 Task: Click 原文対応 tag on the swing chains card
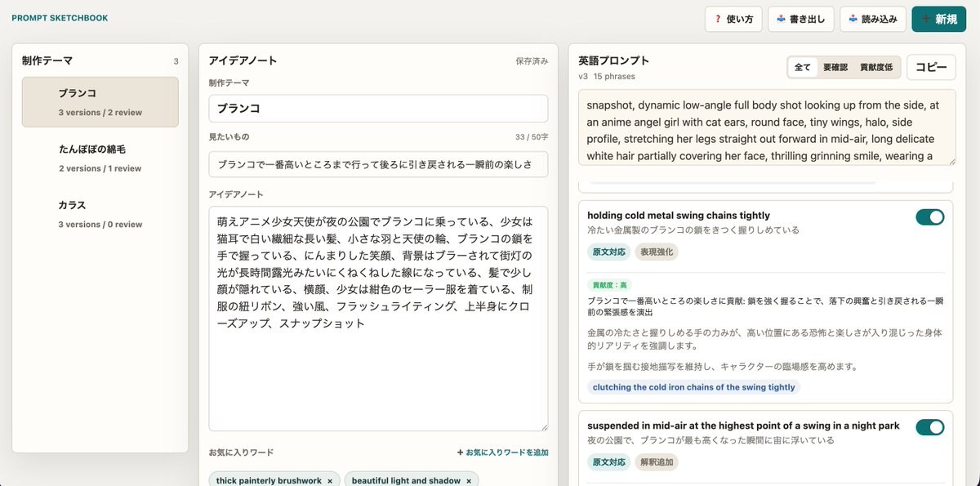608,252
